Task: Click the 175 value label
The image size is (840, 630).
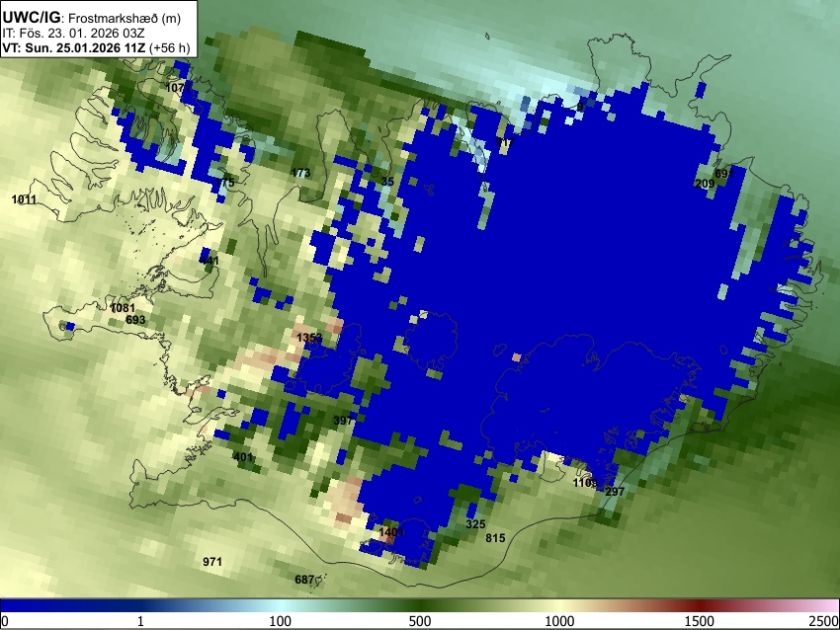Action: pyautogui.click(x=225, y=183)
